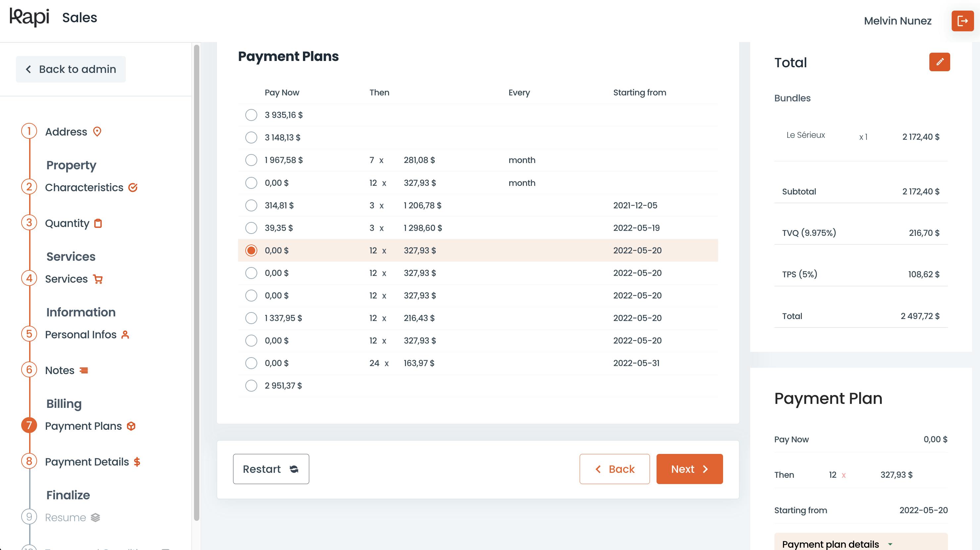Click the Restart button
The width and height of the screenshot is (980, 550).
coord(271,469)
